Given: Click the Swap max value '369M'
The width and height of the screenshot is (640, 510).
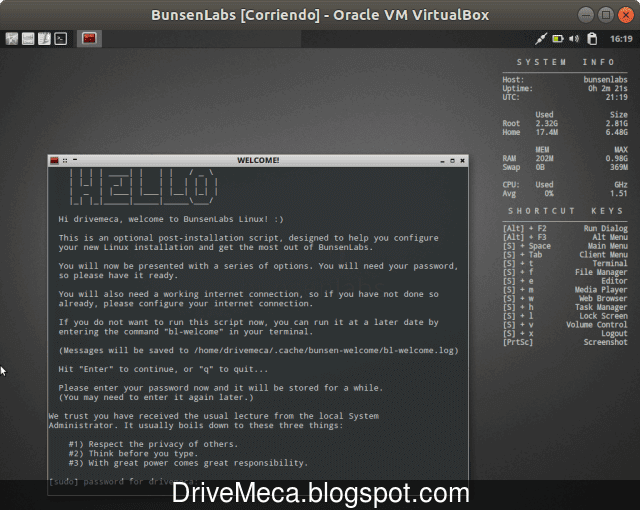Looking at the screenshot, I should 619,167.
